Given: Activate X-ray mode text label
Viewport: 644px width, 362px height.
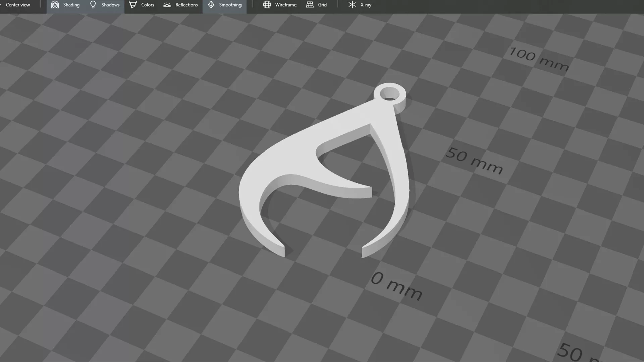Looking at the screenshot, I should coord(366,5).
